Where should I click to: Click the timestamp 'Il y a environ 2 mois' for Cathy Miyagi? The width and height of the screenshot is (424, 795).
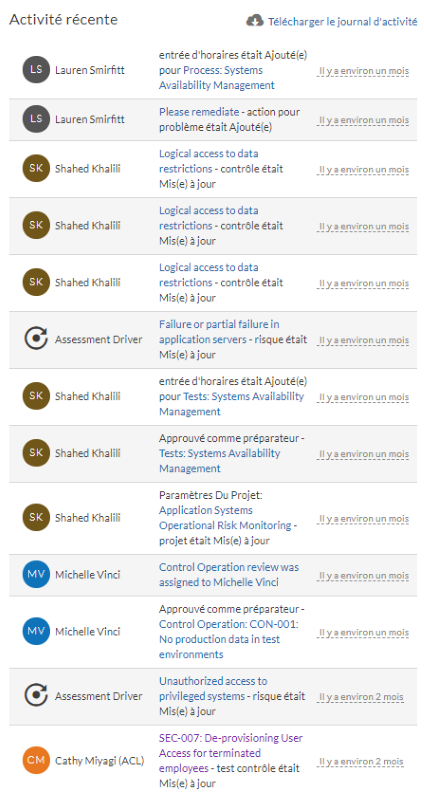[x=360, y=761]
